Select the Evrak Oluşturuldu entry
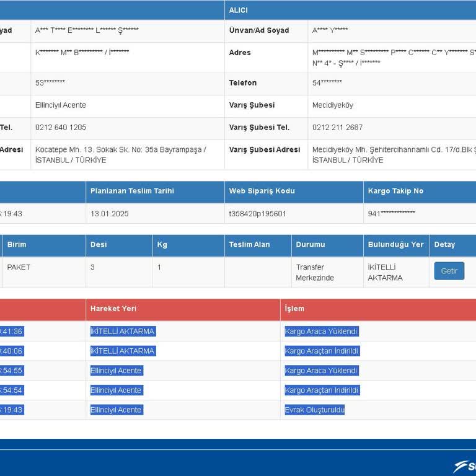Viewport: 476px width, 476px height. pos(314,410)
